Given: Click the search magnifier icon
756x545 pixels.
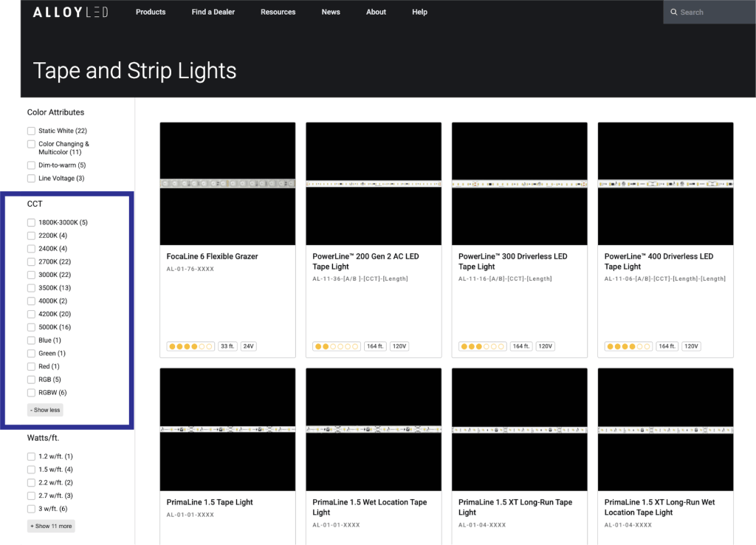Looking at the screenshot, I should tap(673, 13).
